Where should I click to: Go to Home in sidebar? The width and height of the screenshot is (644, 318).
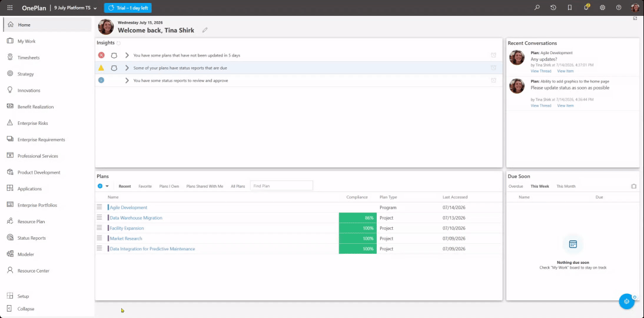(x=47, y=25)
